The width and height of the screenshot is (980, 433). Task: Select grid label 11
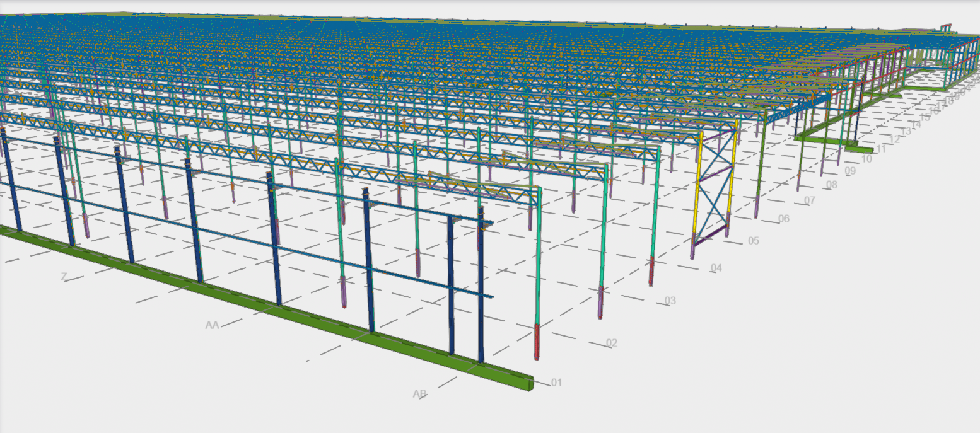(881, 149)
